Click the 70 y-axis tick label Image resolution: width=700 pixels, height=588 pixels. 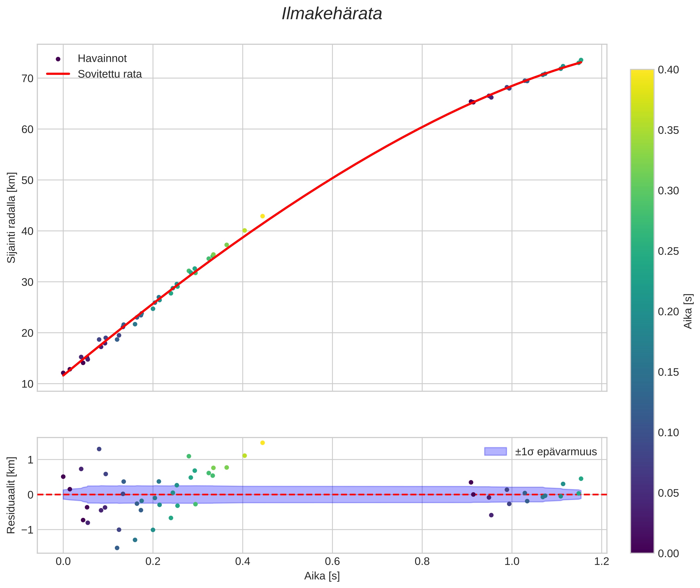click(27, 79)
